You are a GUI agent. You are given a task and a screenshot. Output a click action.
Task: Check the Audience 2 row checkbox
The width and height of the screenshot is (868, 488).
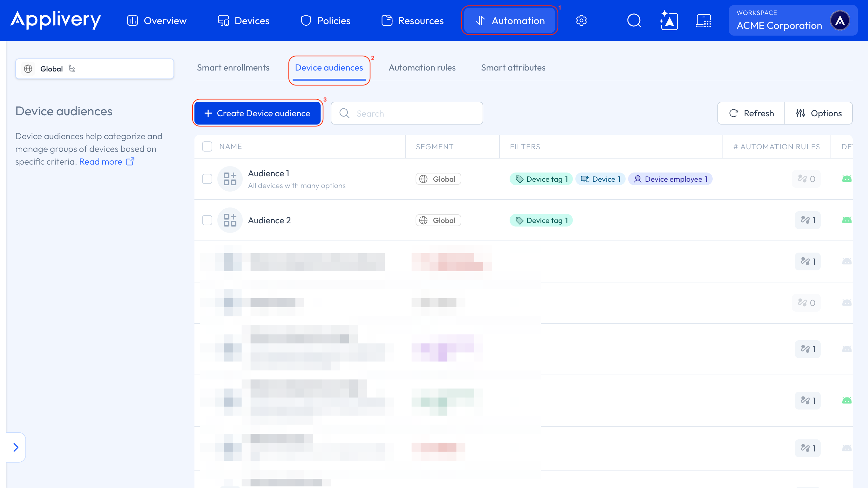point(207,220)
